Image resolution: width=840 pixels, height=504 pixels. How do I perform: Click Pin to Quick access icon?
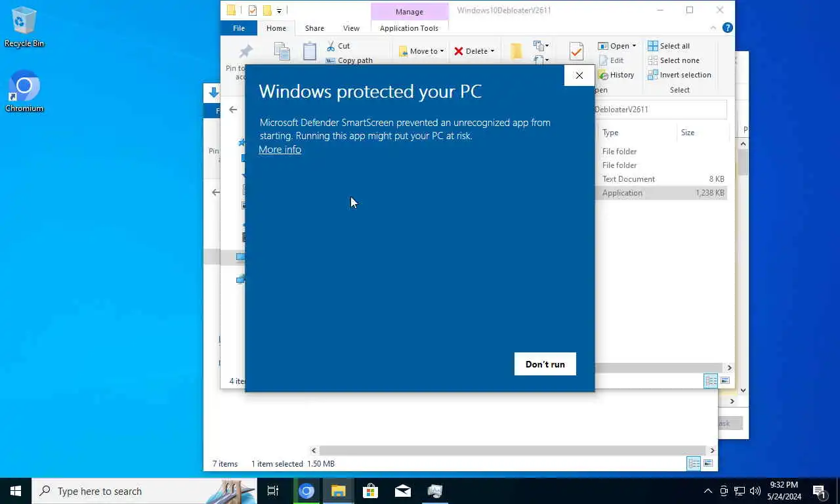click(x=246, y=51)
